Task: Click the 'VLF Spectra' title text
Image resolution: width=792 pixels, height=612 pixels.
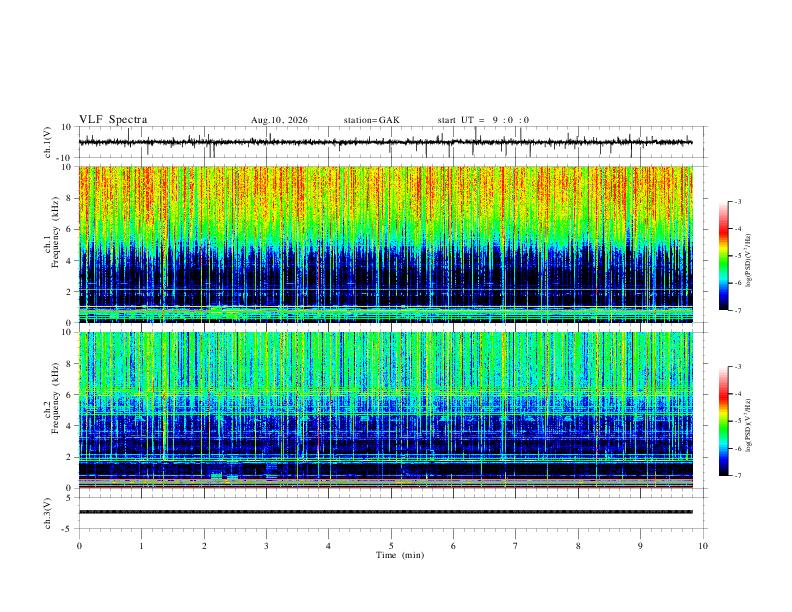Action: pyautogui.click(x=113, y=120)
